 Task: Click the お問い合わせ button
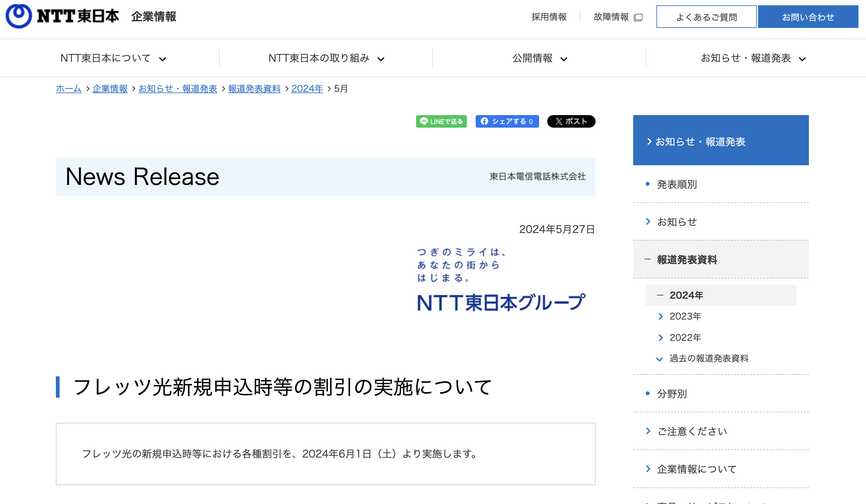click(808, 17)
